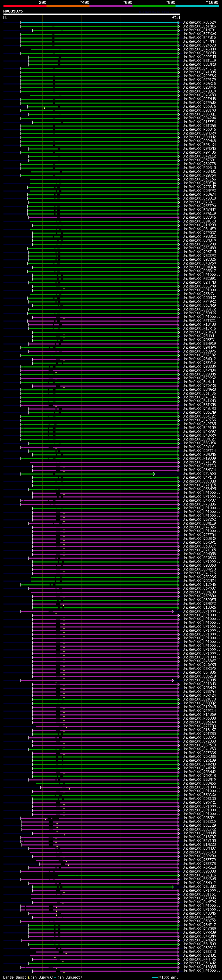Select hit label UniRef100_B8CG46
222x980 pixels.
tap(199, 218)
